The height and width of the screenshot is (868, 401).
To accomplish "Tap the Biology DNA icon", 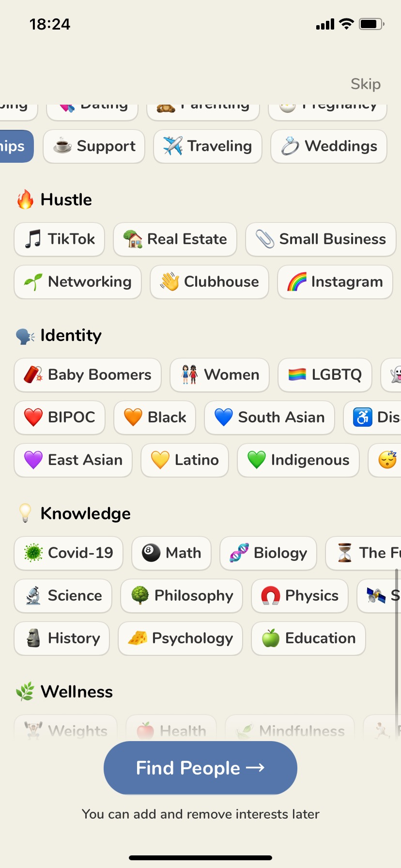I will pos(239,553).
